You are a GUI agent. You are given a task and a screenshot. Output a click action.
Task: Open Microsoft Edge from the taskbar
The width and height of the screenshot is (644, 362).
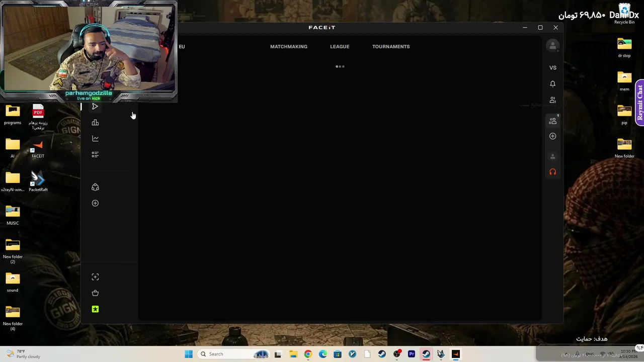coord(323,354)
